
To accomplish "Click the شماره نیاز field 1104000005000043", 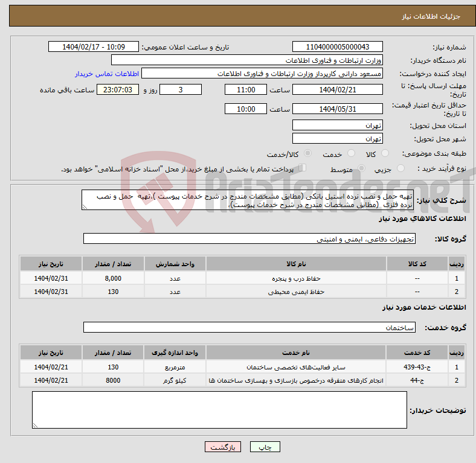I will pyautogui.click(x=337, y=46).
